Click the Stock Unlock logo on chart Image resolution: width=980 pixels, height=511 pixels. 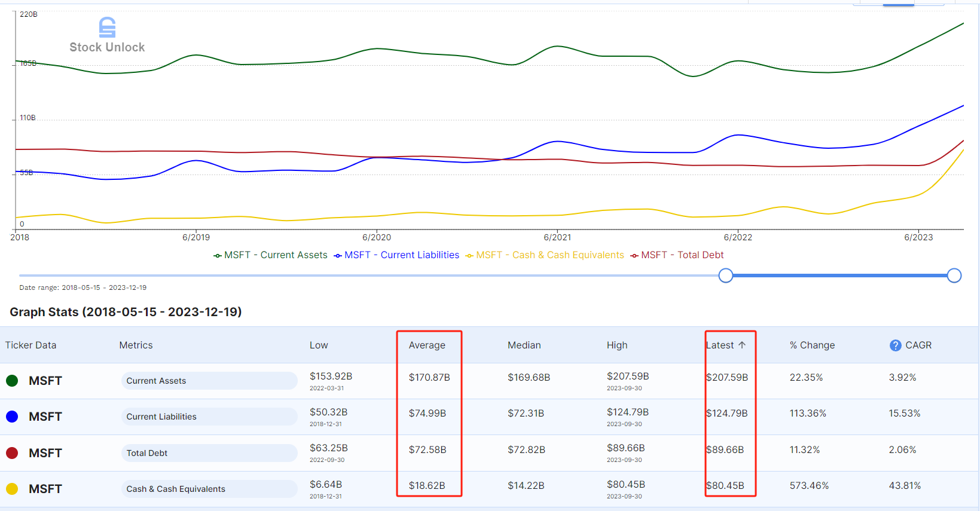tap(107, 35)
